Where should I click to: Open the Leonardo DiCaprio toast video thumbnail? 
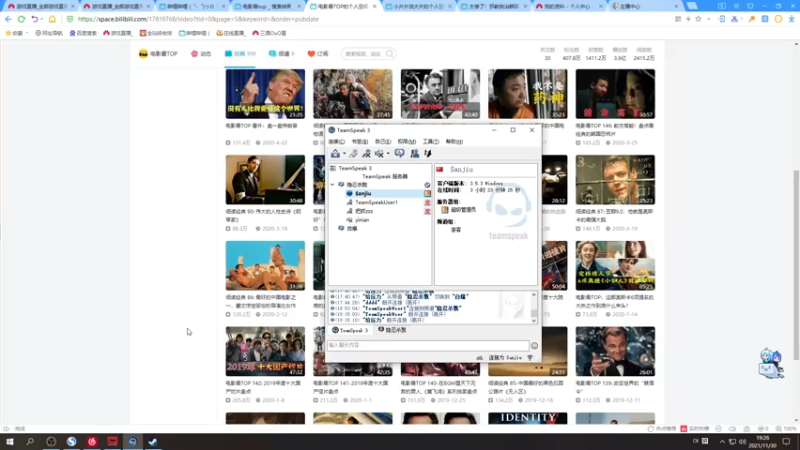coord(615,352)
